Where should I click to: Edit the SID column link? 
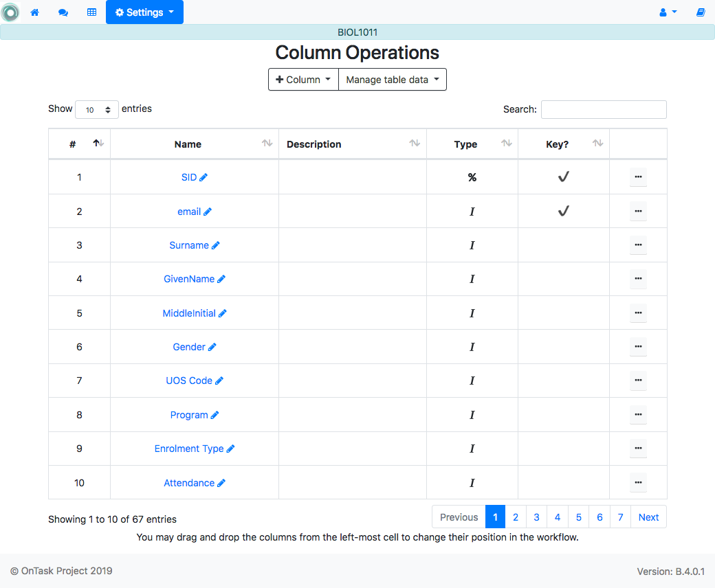click(x=195, y=177)
